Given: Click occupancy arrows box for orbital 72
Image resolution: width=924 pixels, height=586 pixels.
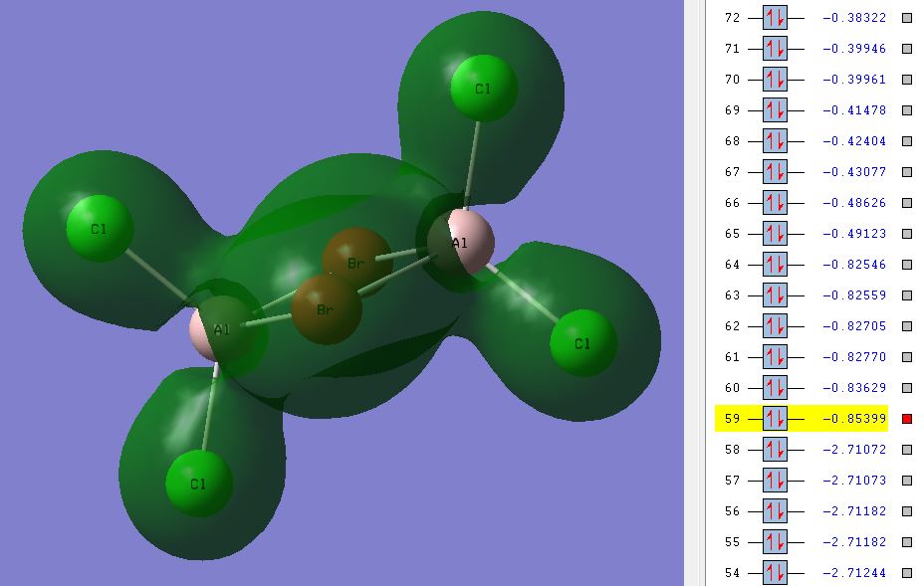Looking at the screenshot, I should (x=775, y=18).
